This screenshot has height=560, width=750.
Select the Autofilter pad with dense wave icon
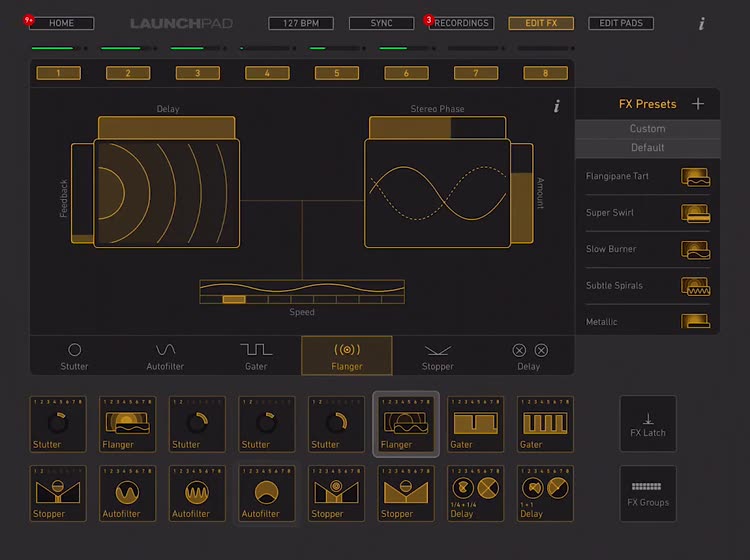tap(197, 494)
